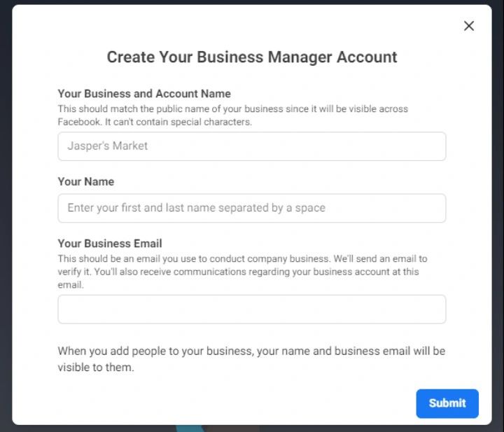Click the Your Business and Account Name label
This screenshot has width=504, height=432.
tap(144, 94)
